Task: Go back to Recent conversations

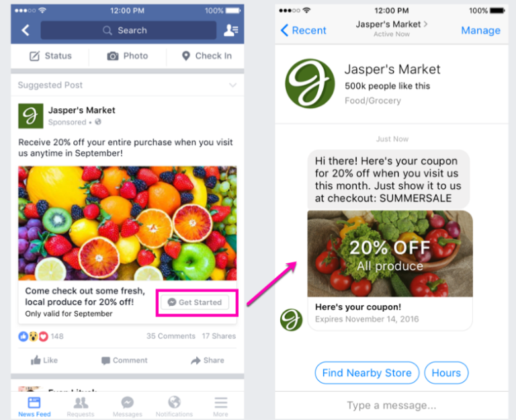Action: 304,30
